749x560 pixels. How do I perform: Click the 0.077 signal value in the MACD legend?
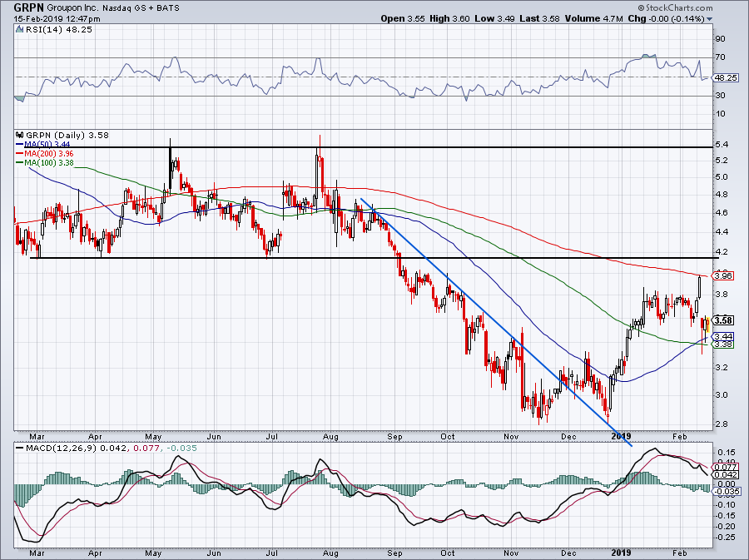point(145,448)
